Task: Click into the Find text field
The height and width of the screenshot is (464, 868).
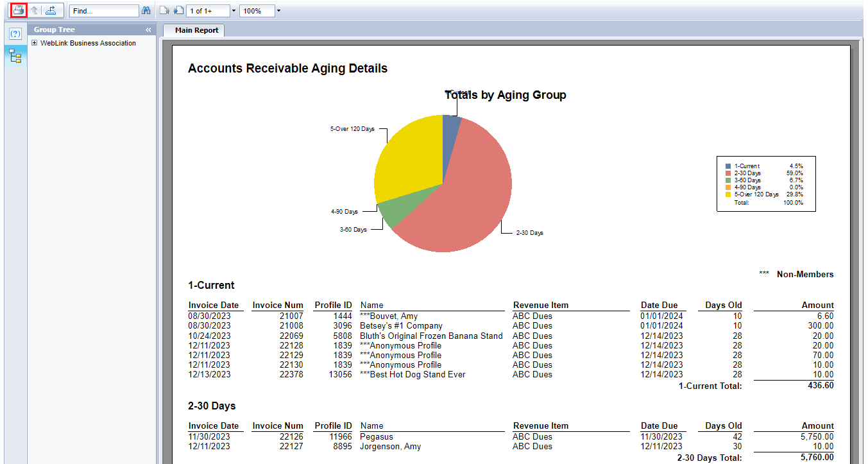Action: pos(104,11)
